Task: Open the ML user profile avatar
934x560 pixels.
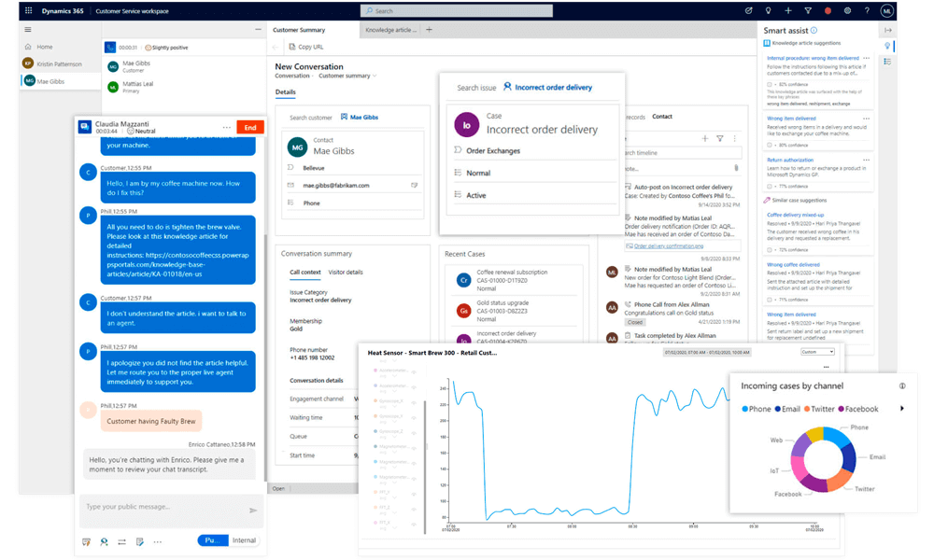Action: tap(887, 10)
